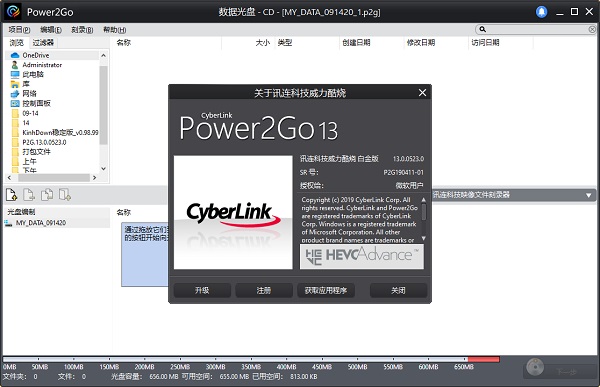Click the third greyed copy-files toolbar icon

click(47, 195)
